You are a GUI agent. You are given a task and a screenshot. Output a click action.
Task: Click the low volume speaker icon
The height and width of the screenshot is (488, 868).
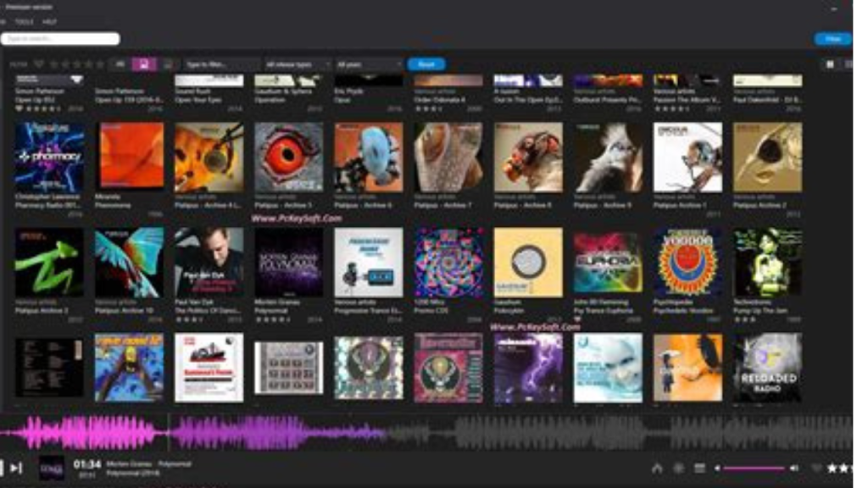click(x=717, y=468)
